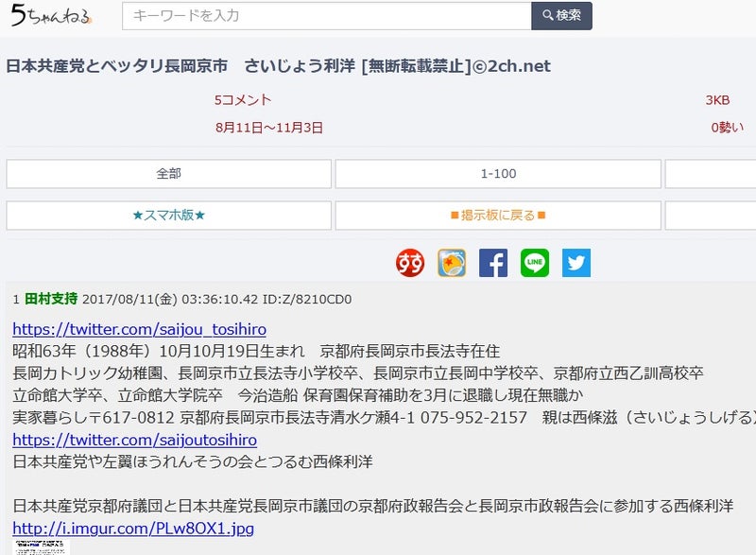Return to the board via 掲示板に戻る
This screenshot has height=555, width=756.
(497, 216)
